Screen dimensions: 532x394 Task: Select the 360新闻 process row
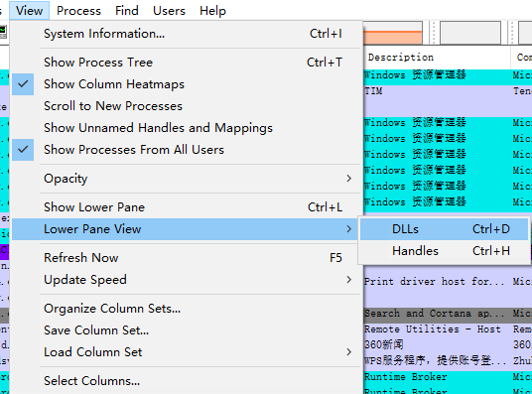[x=448, y=344]
